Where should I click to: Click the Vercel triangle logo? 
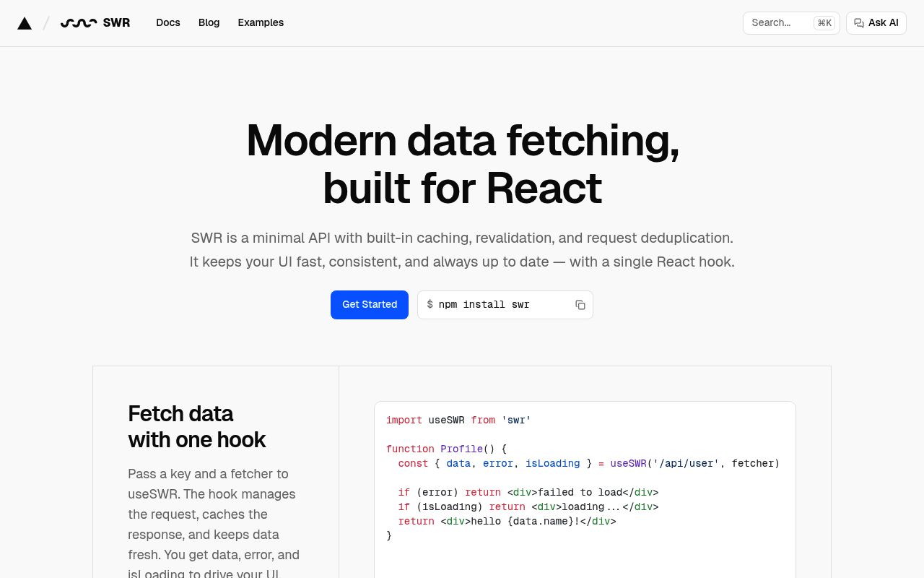(x=25, y=23)
